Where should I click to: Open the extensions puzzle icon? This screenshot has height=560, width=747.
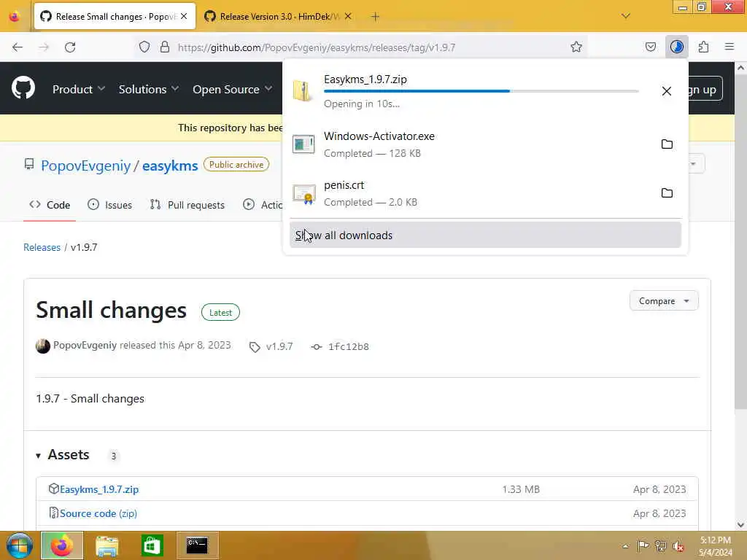click(704, 47)
